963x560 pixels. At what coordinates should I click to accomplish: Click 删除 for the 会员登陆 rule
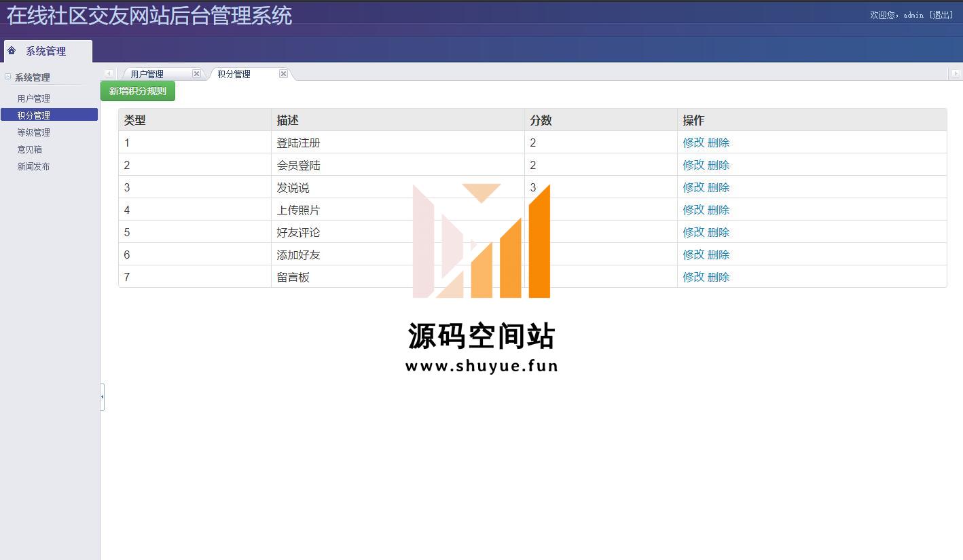719,165
